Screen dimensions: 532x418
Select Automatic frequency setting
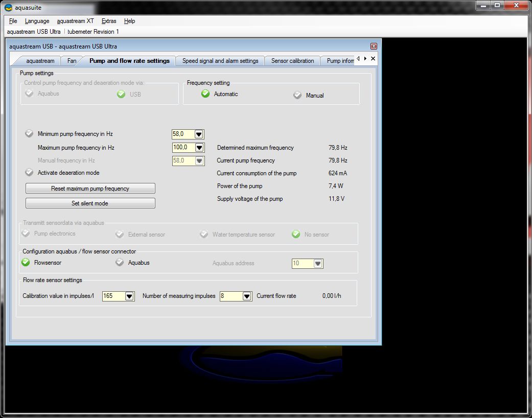click(205, 94)
